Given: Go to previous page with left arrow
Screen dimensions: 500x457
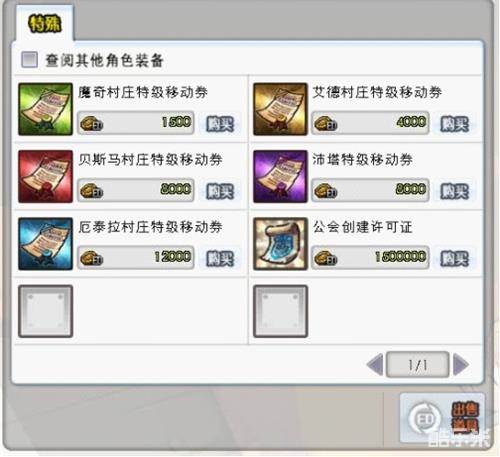Looking at the screenshot, I should [375, 364].
